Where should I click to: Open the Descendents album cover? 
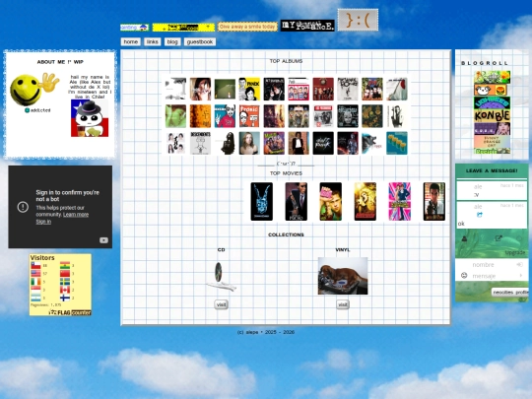(x=200, y=143)
